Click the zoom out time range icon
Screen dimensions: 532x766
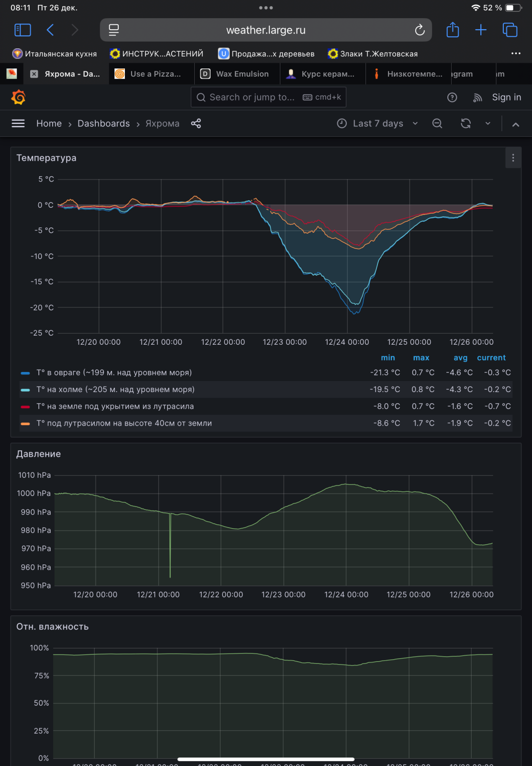[x=437, y=124]
